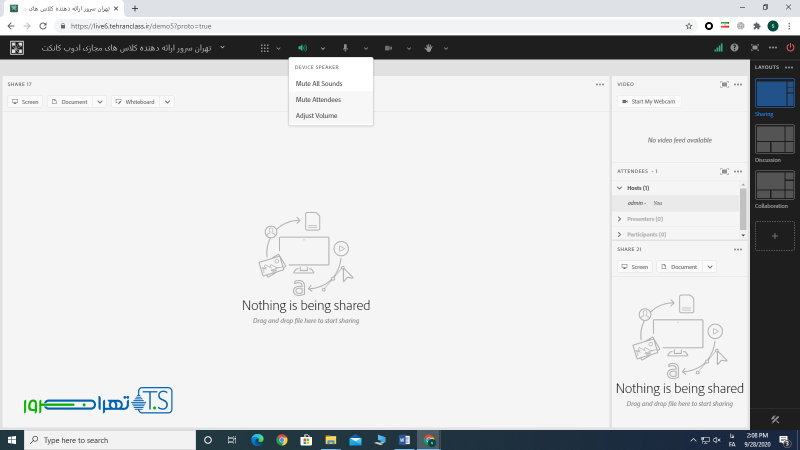Viewport: 800px width, 450px height.
Task: Toggle the webcam camera icon in toolbar
Action: [x=388, y=47]
